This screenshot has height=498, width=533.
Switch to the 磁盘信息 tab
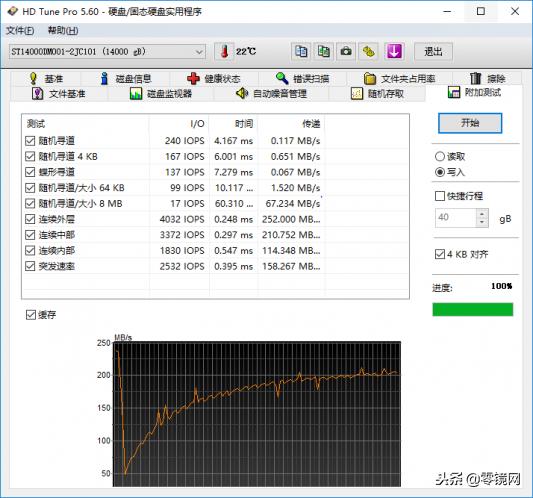click(126, 79)
